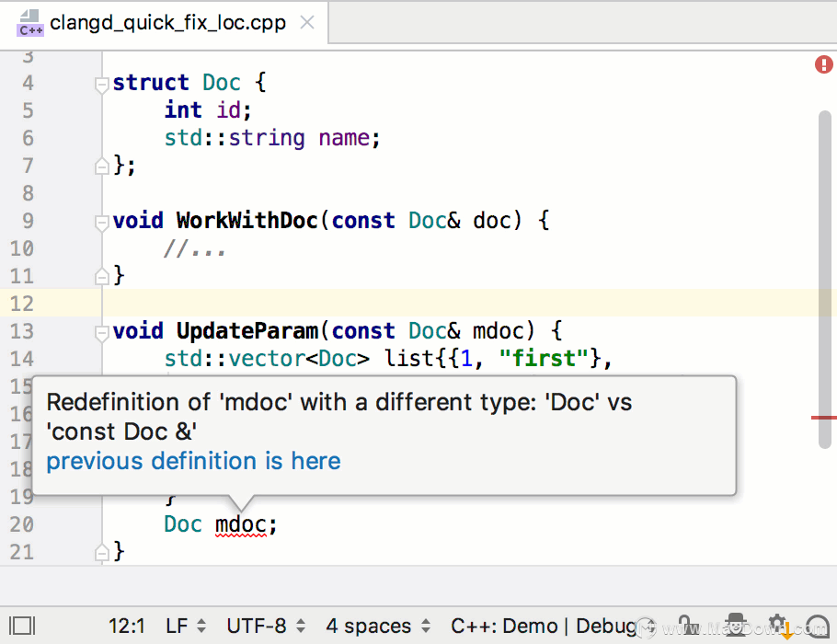Click the 'mdoc' parameter on line 13

point(499,331)
